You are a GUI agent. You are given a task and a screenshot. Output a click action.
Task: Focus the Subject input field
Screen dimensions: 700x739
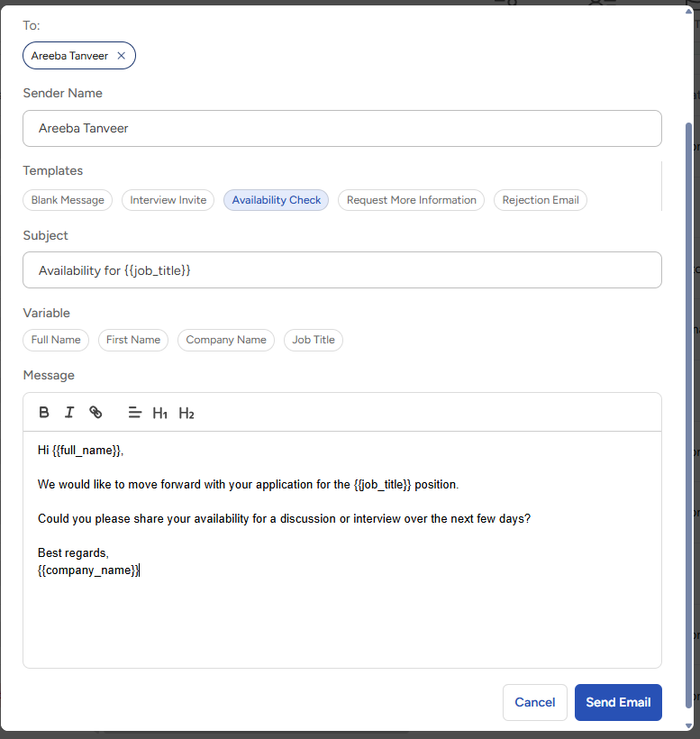342,270
